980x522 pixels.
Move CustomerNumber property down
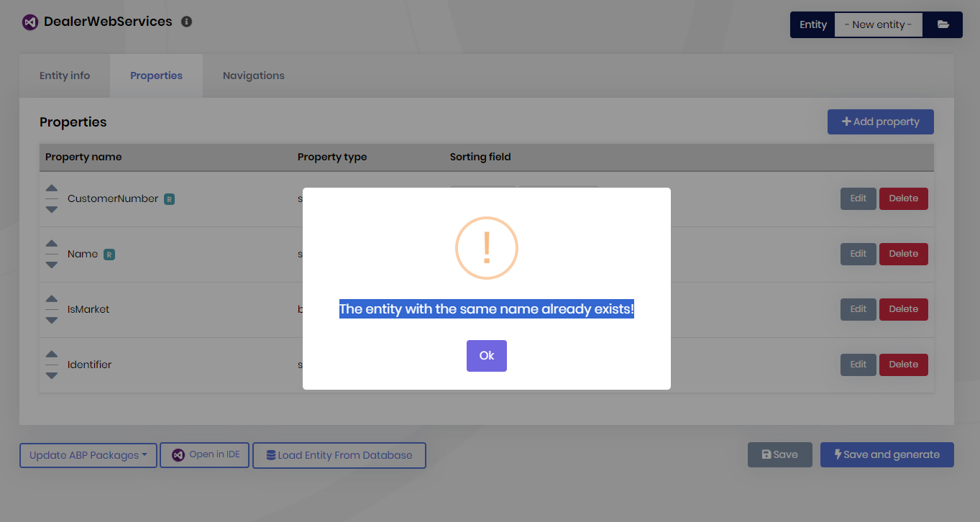point(52,209)
